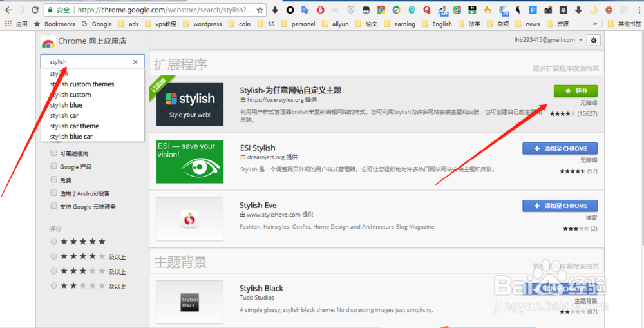Show more bookmarks with the » chevron

coord(594,24)
